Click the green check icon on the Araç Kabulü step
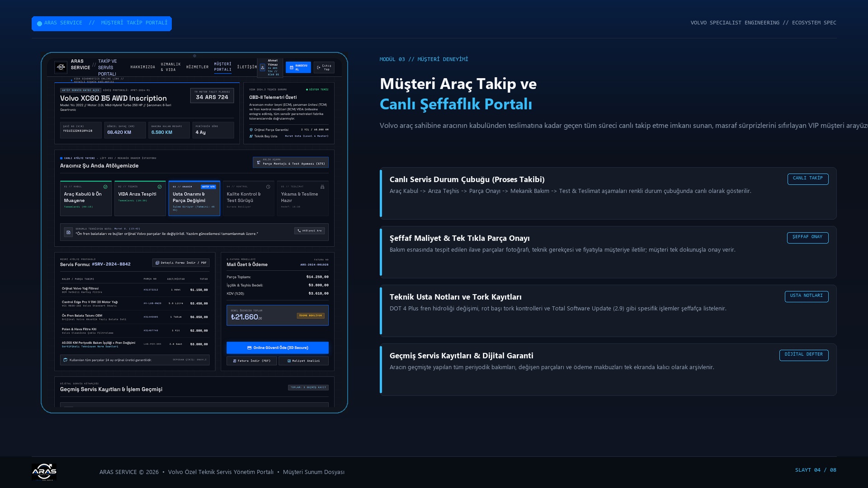This screenshot has width=868, height=488. [x=105, y=187]
